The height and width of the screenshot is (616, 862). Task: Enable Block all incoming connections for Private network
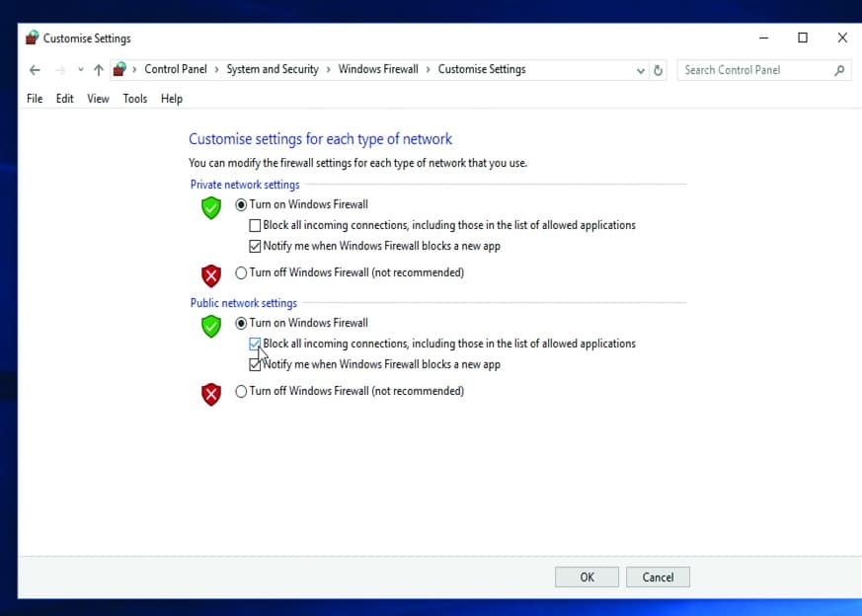tap(256, 226)
